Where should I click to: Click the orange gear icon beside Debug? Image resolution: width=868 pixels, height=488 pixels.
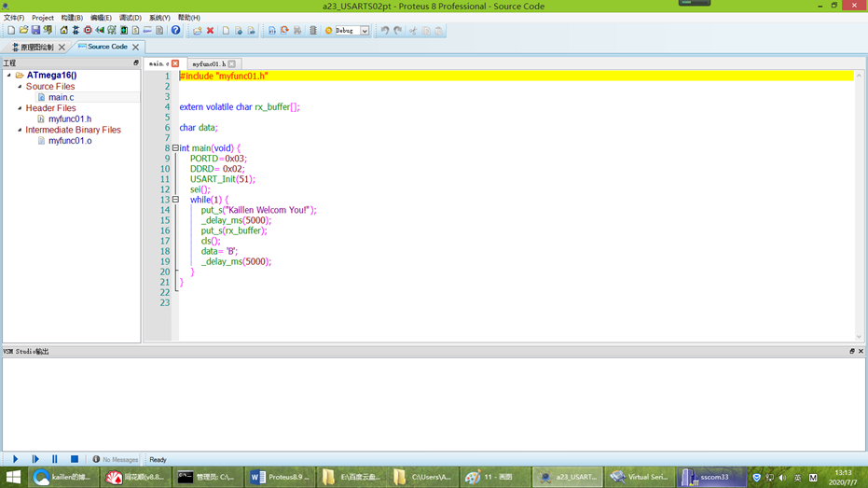328,31
